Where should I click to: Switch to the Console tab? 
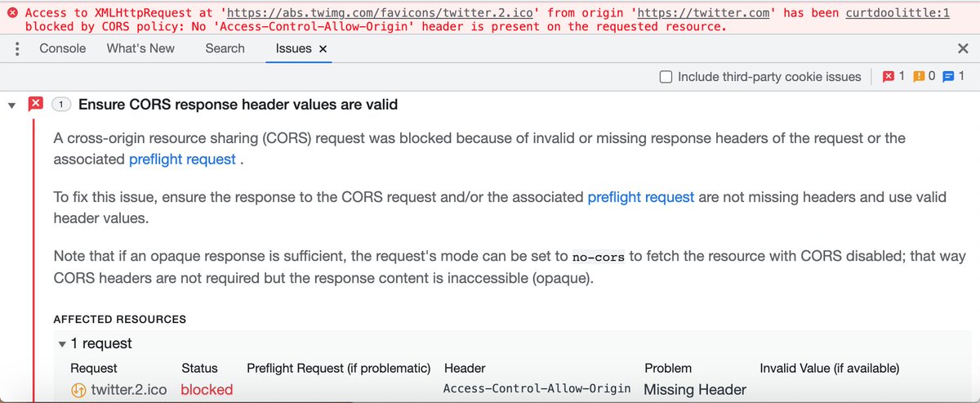click(x=62, y=49)
